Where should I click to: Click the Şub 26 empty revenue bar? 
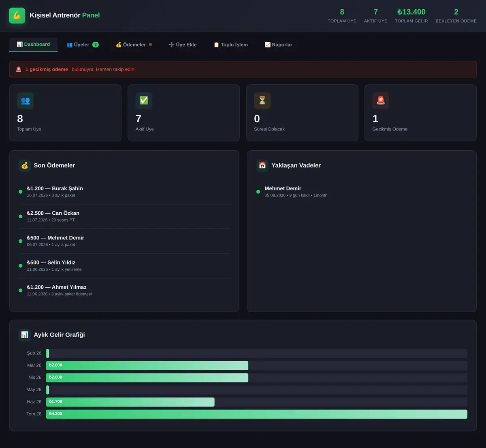(257, 353)
